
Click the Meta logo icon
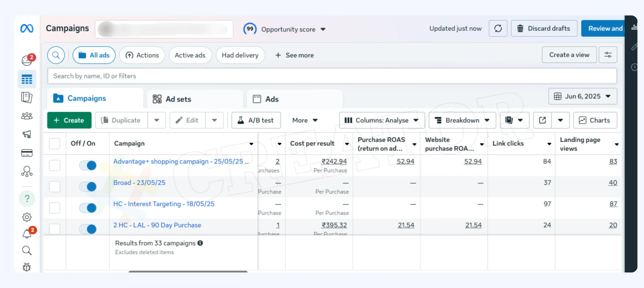pyautogui.click(x=27, y=28)
